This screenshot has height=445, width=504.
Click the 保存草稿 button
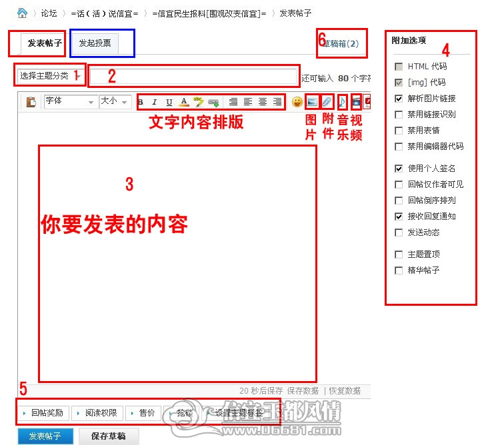pos(109,436)
